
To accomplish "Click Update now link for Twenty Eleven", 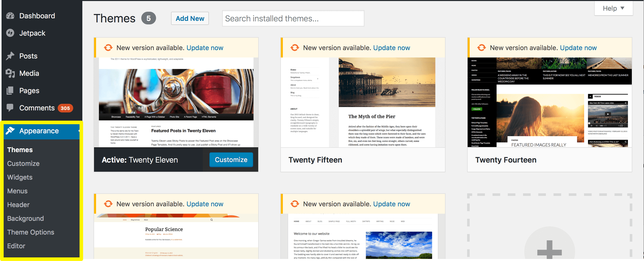I will pos(205,48).
